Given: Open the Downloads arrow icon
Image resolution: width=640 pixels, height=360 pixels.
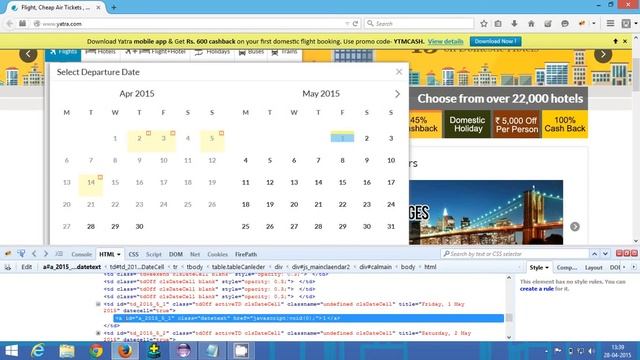Looking at the screenshot, I should click(x=514, y=24).
